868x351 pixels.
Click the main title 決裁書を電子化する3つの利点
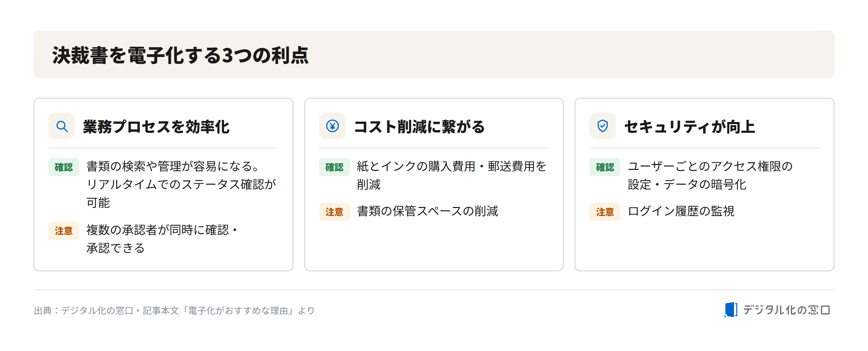click(181, 55)
